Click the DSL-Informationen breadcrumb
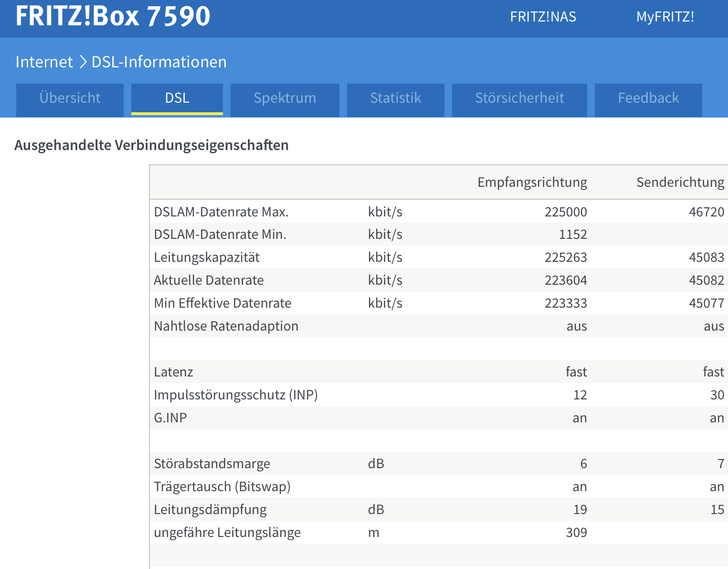The image size is (728, 569). (x=159, y=62)
